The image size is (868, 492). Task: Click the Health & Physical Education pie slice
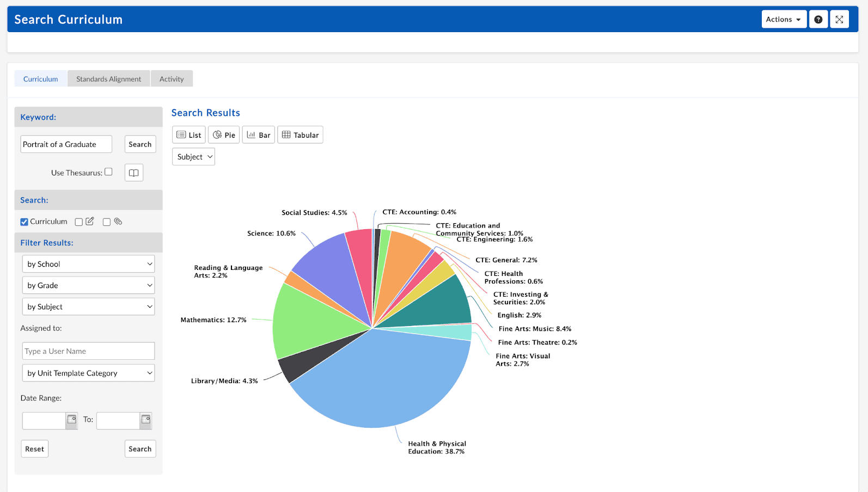click(x=381, y=381)
